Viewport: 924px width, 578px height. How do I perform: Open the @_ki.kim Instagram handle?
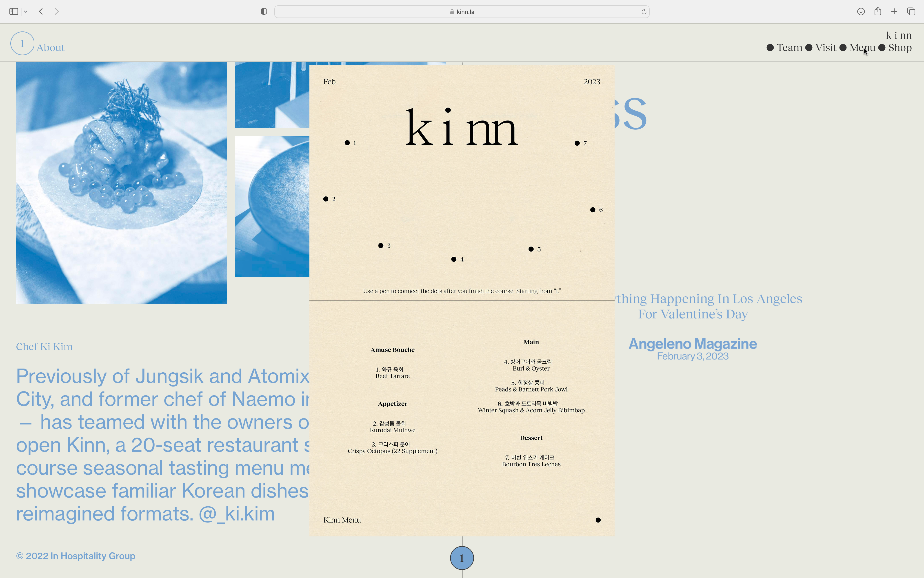[237, 514]
